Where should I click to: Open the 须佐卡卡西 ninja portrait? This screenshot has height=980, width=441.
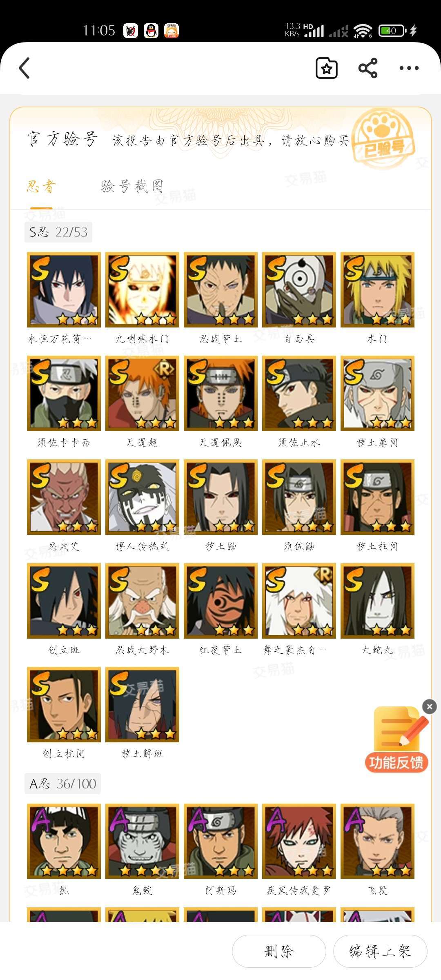pos(64,393)
